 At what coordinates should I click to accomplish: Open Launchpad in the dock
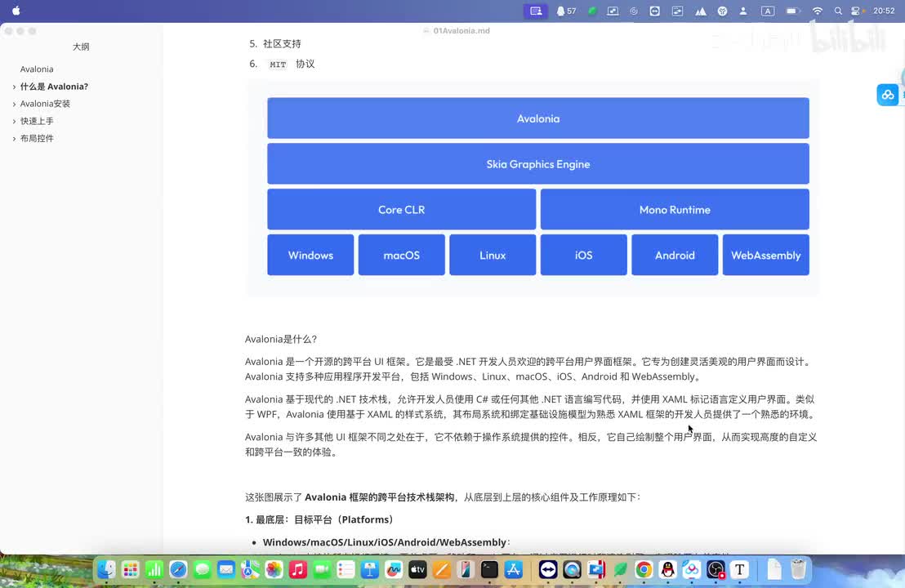pos(131,570)
